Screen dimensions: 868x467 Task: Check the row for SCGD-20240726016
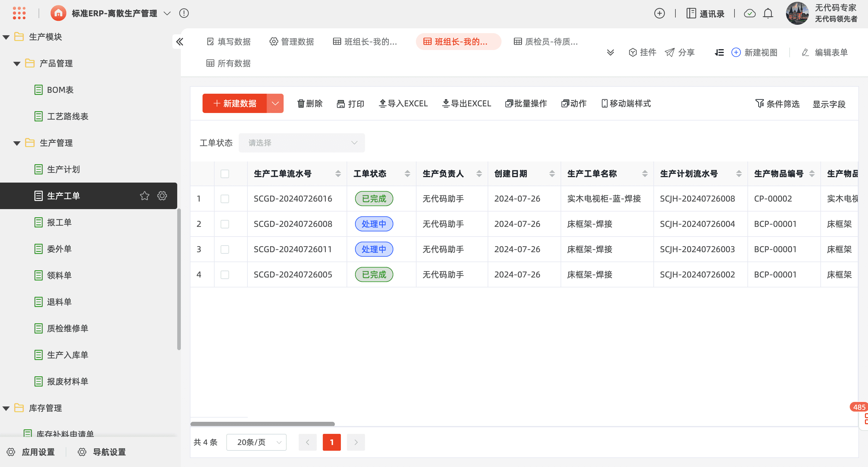[225, 199]
